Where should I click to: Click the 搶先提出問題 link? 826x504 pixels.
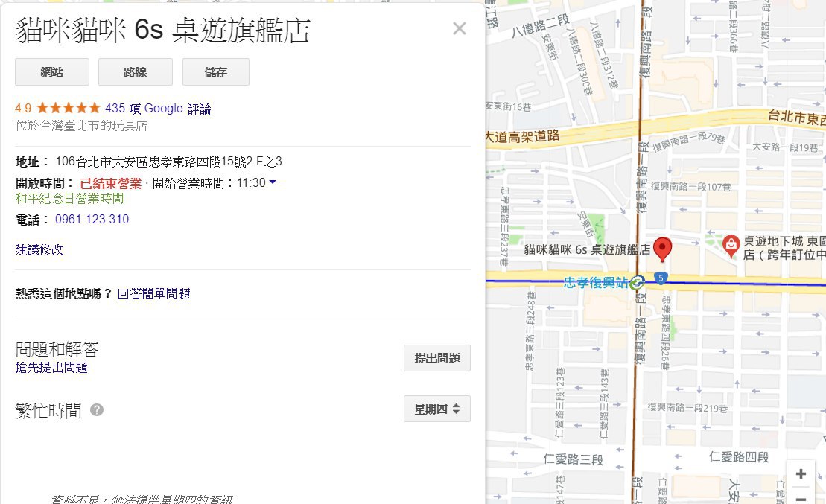tap(51, 368)
